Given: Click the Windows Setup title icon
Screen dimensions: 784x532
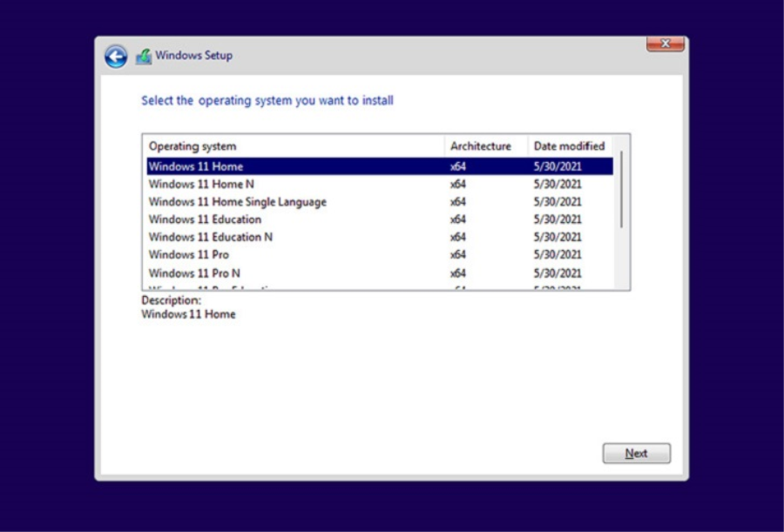Looking at the screenshot, I should coord(144,56).
